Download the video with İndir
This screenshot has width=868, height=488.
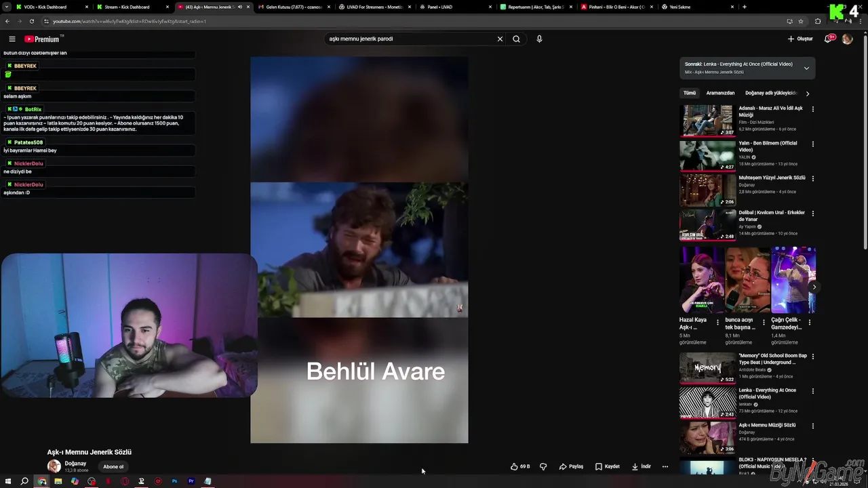pos(642,466)
